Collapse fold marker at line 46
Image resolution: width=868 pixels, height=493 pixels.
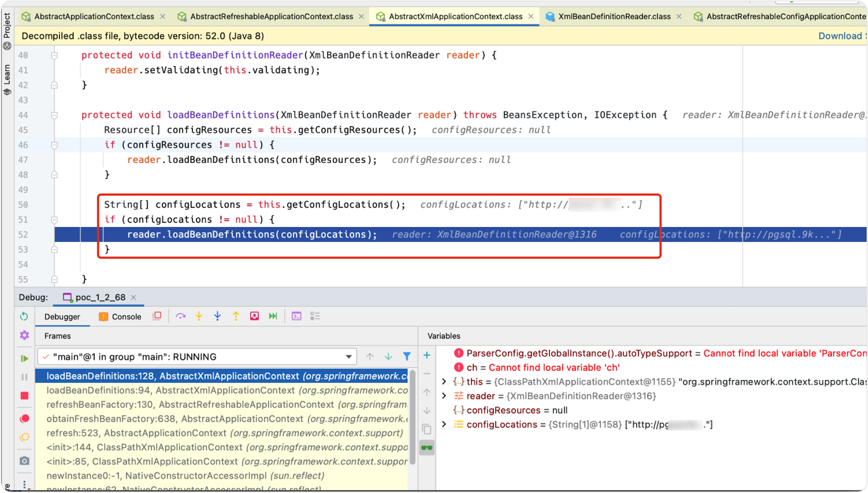pos(54,145)
